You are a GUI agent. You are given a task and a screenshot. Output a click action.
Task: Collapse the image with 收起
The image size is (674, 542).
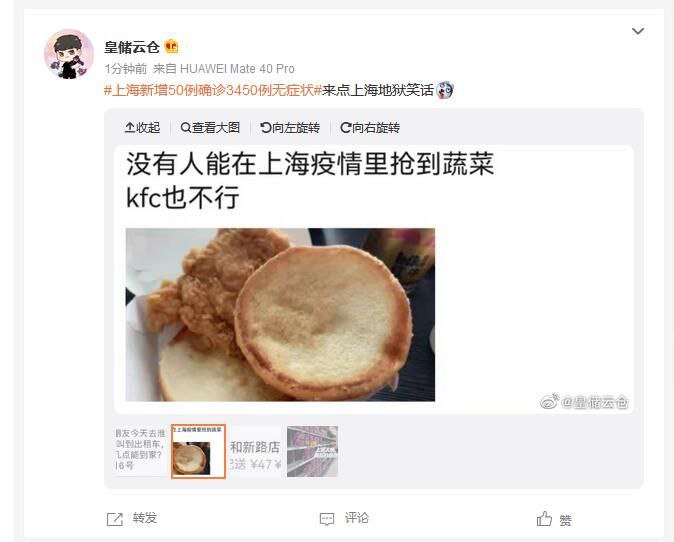coord(142,128)
